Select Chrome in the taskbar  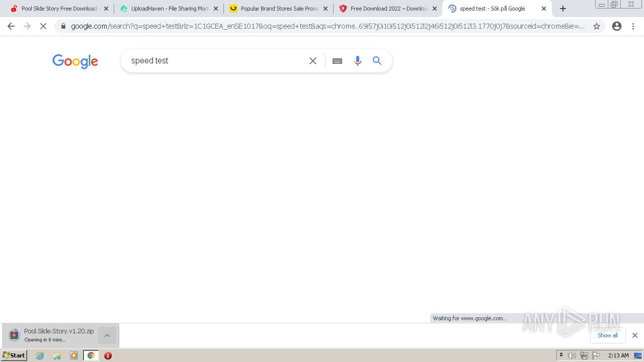[x=91, y=355]
